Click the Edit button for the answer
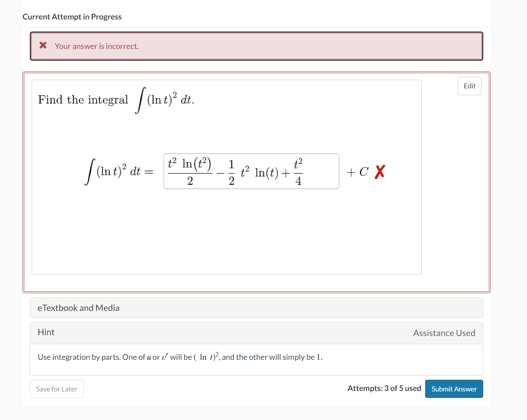 coord(469,86)
